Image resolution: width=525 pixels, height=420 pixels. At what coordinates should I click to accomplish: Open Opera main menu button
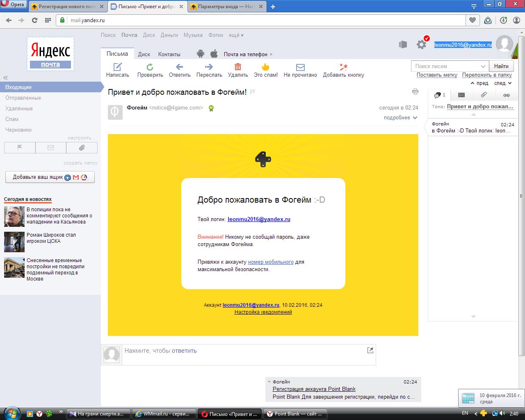(x=14, y=5)
